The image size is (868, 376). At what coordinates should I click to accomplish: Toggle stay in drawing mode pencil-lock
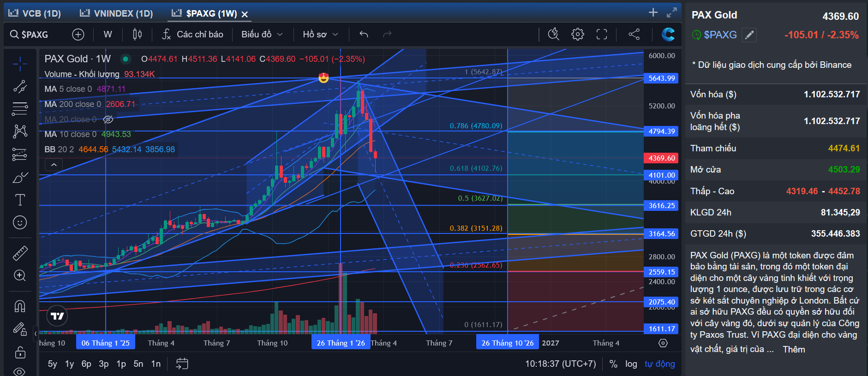click(x=20, y=329)
